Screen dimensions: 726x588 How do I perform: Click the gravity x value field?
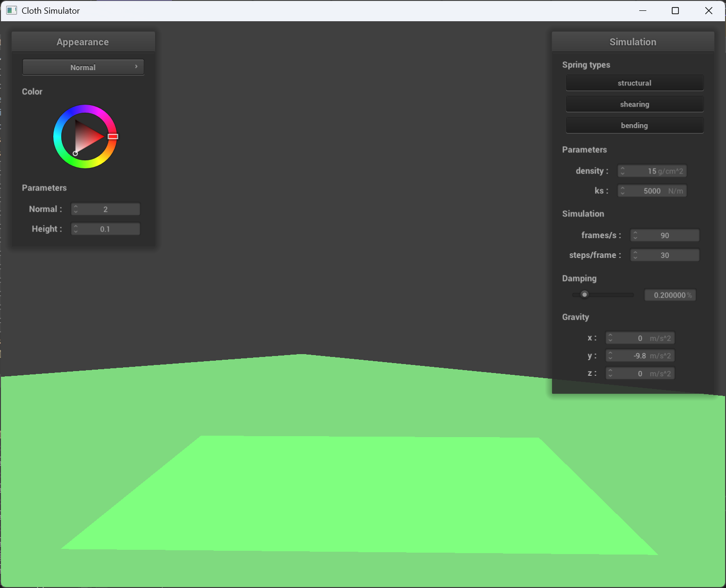640,338
